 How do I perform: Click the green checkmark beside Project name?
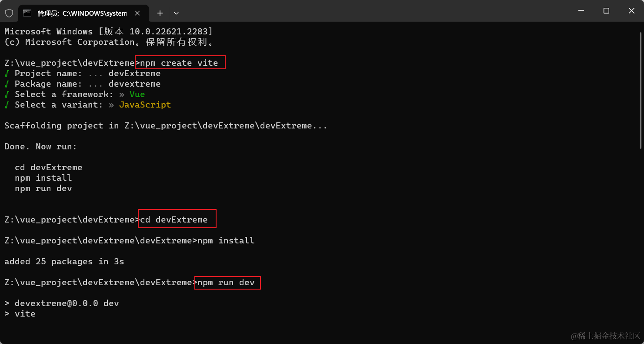(x=7, y=74)
